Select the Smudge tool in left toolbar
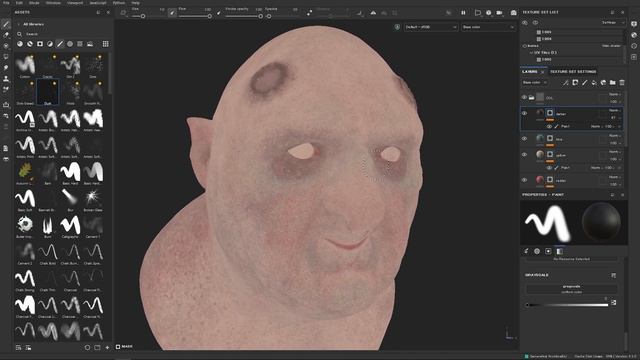This screenshot has width=640, height=360. [6, 67]
